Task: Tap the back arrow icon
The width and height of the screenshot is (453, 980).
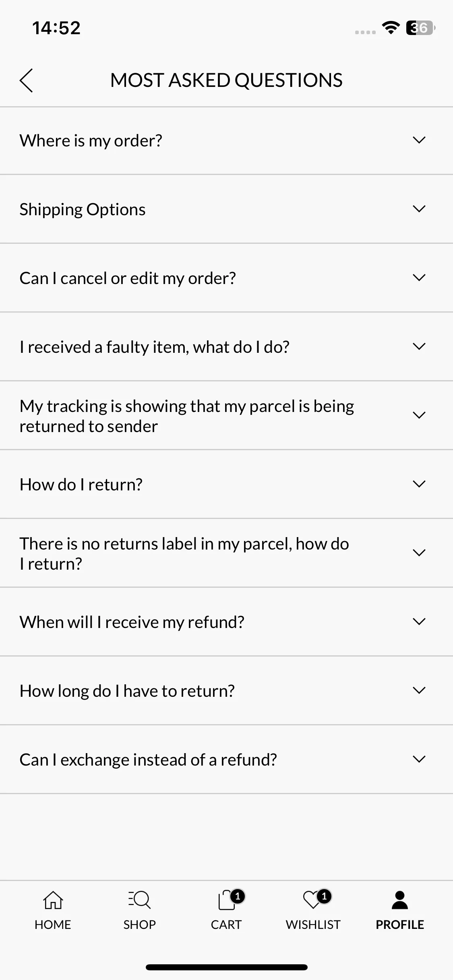Action: (26, 80)
